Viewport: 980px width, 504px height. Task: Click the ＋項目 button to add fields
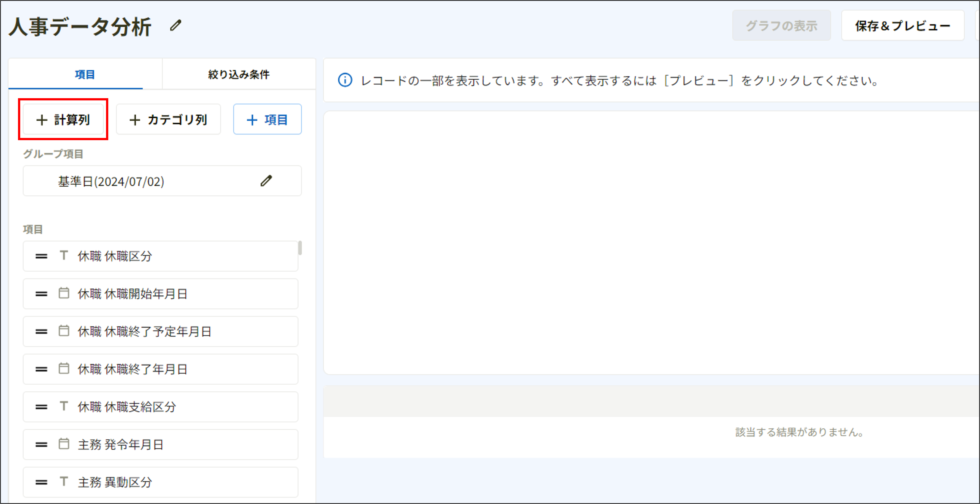(267, 119)
